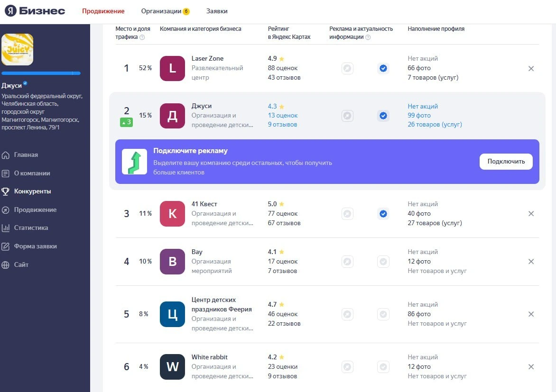556x392 pixels.
Task: Select Конкуренты in the sidebar
Action: tap(33, 191)
